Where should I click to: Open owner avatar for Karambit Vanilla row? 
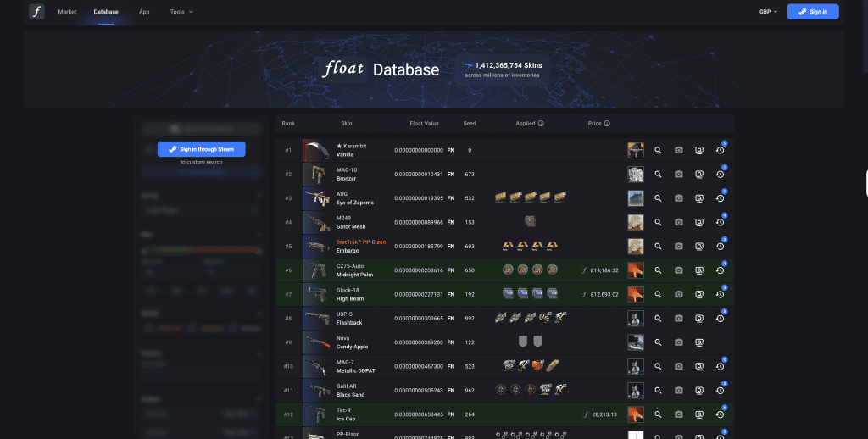636,150
